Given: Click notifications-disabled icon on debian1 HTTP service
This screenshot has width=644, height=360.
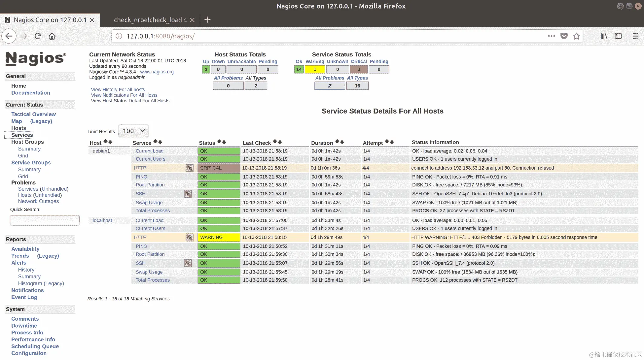Looking at the screenshot, I should [x=189, y=168].
